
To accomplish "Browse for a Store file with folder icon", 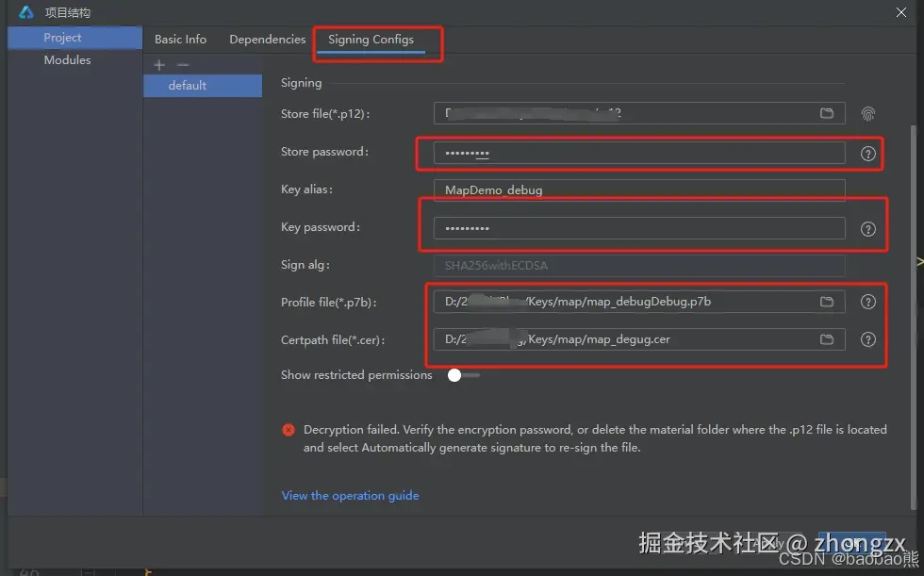I will 828,112.
